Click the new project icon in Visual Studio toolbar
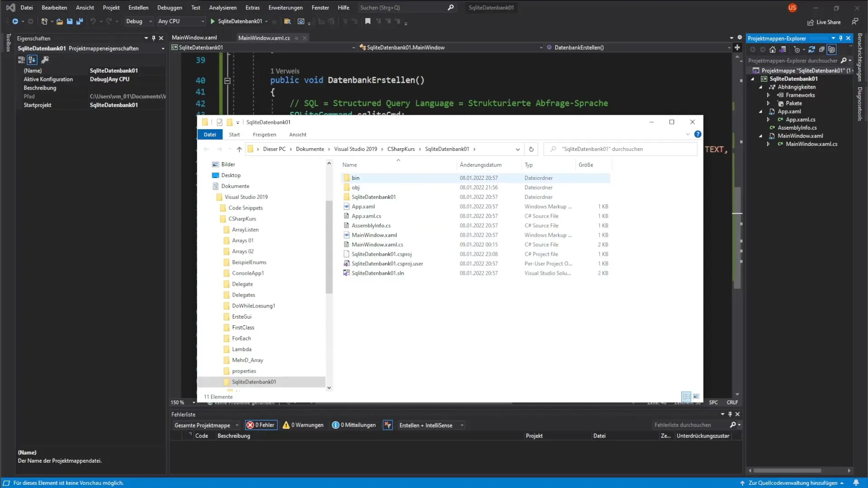The width and height of the screenshot is (868, 488). pyautogui.click(x=44, y=21)
